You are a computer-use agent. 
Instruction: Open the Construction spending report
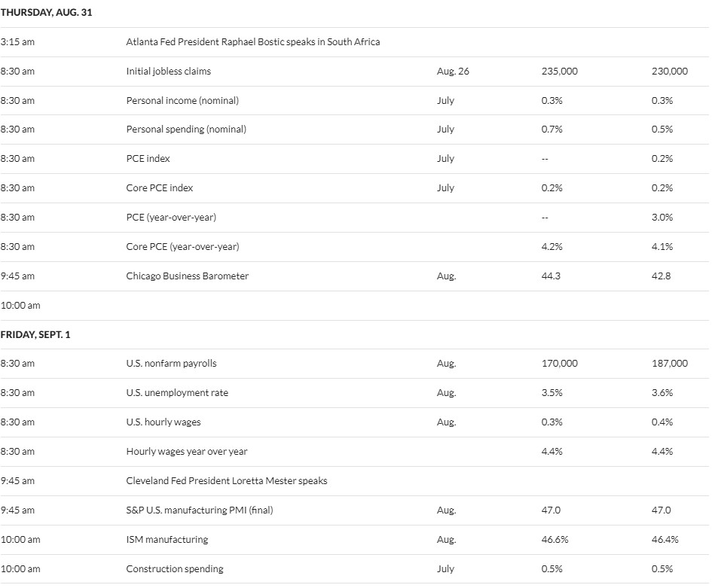(174, 569)
